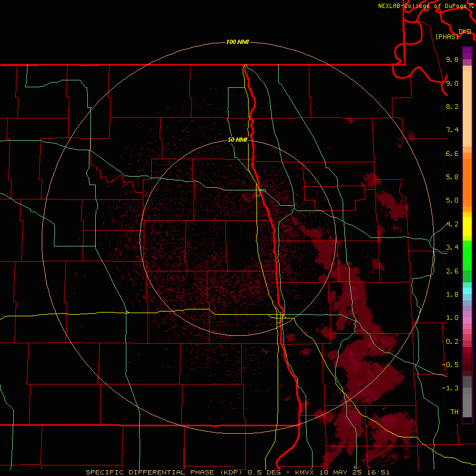
Task: Pick the dark orange segment of the color bar
Action: pos(467,182)
